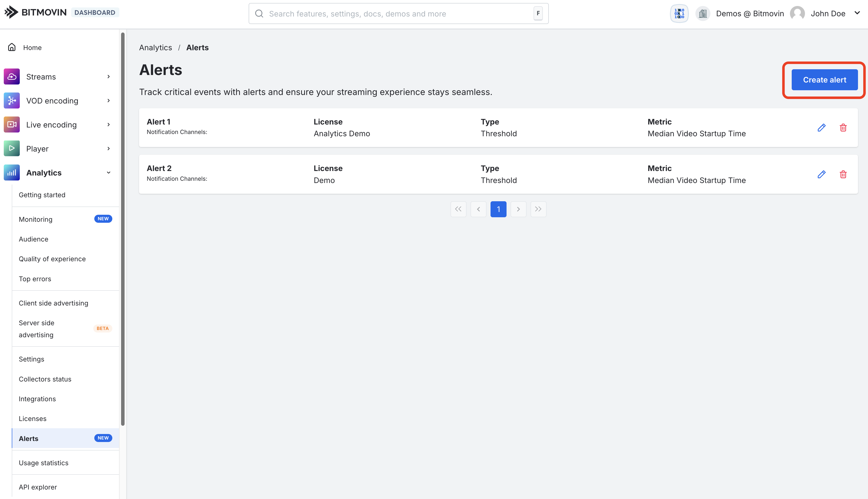Delete Alert 1 using its trash icon
This screenshot has height=499, width=868.
[x=843, y=128]
